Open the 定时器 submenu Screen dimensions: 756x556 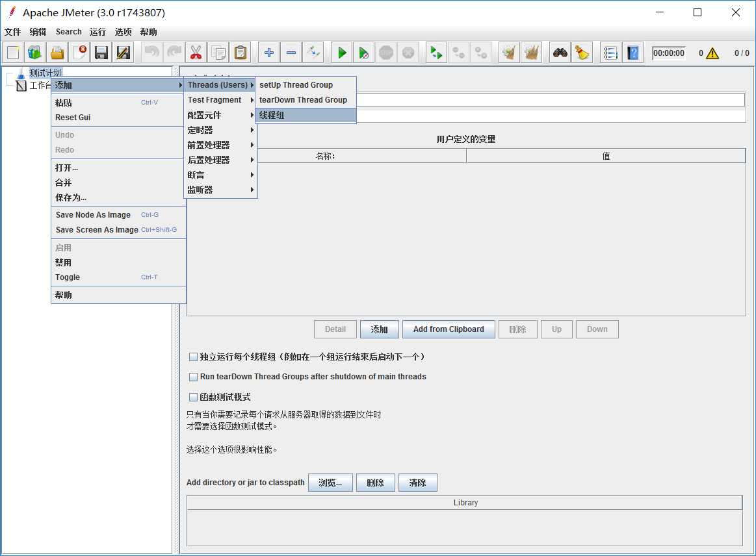pyautogui.click(x=220, y=130)
